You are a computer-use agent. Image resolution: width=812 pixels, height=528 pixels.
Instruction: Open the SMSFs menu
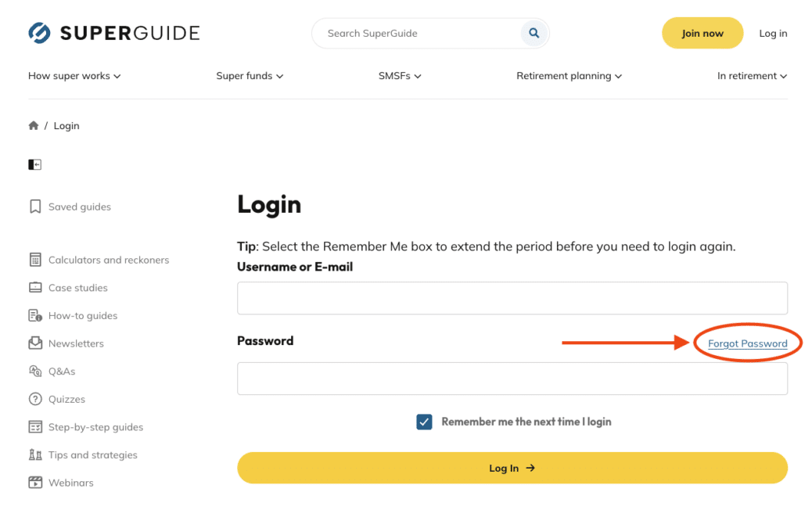coord(400,76)
